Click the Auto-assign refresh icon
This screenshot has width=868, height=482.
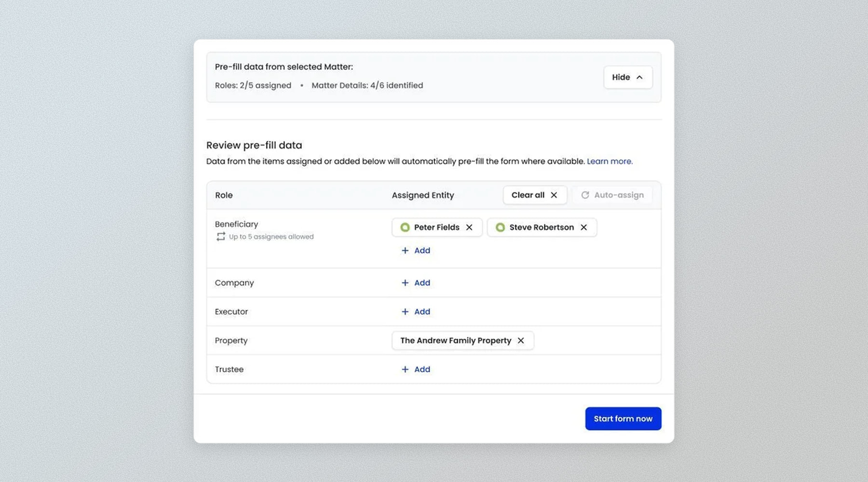pyautogui.click(x=585, y=195)
